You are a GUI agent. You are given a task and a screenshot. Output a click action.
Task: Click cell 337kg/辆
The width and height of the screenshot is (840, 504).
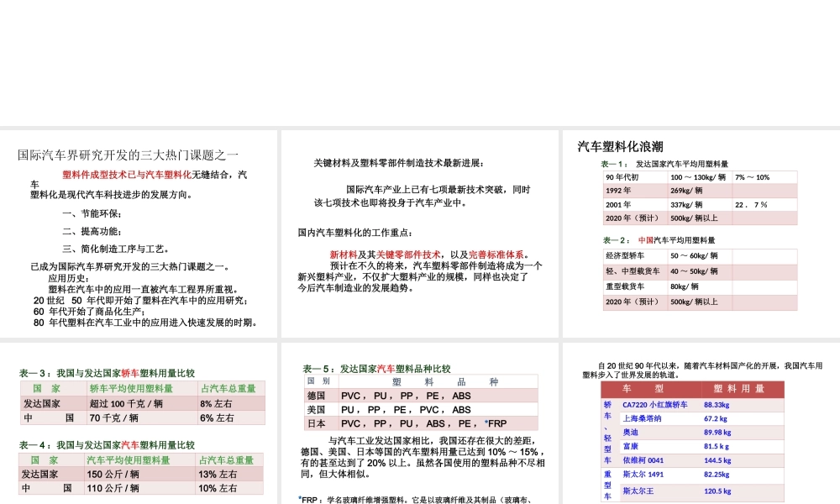point(700,205)
